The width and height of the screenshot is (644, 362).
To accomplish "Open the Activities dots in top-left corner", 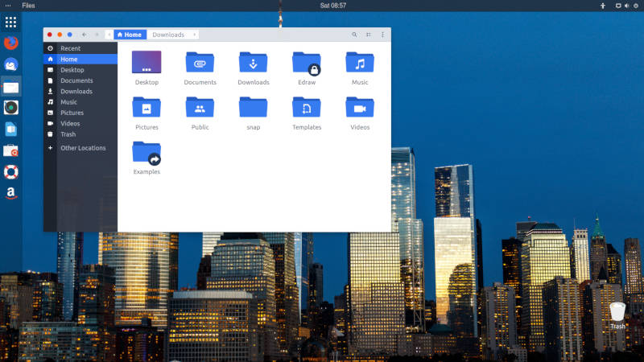I will [x=8, y=6].
